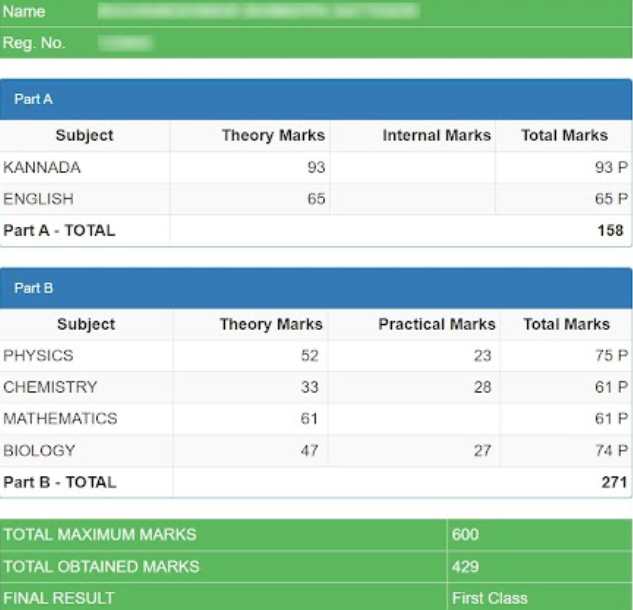The width and height of the screenshot is (633, 610).
Task: Click the Part B total value 271
Action: (611, 482)
